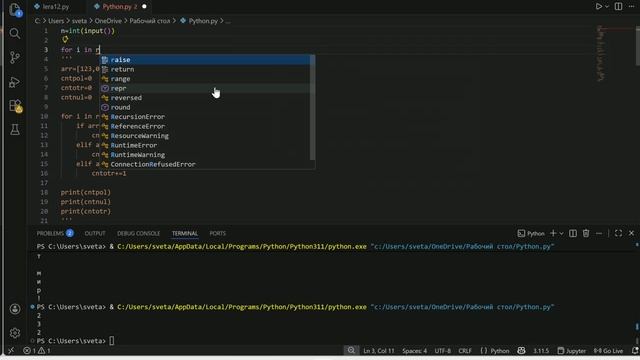Open the Search view in activity bar

click(15, 33)
